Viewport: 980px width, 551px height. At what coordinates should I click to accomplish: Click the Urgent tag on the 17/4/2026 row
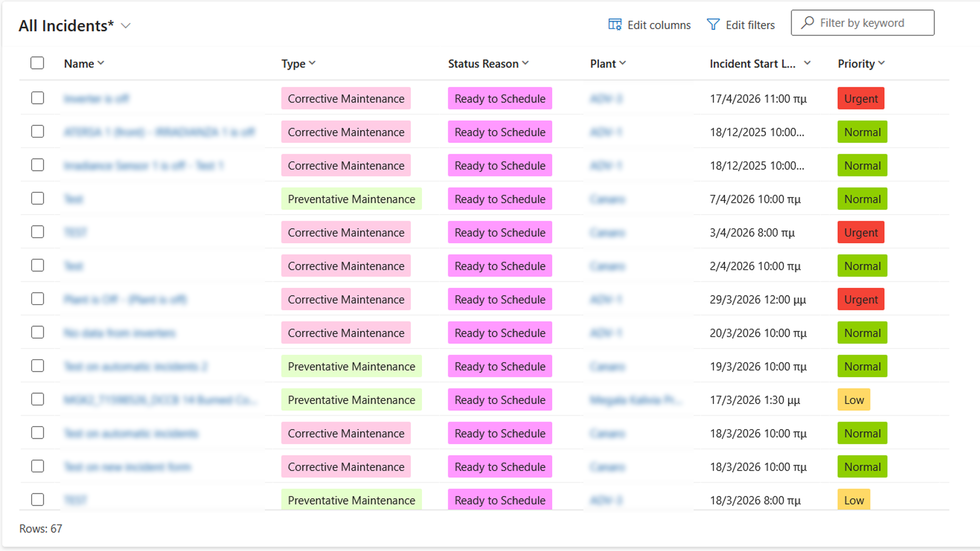pyautogui.click(x=861, y=98)
